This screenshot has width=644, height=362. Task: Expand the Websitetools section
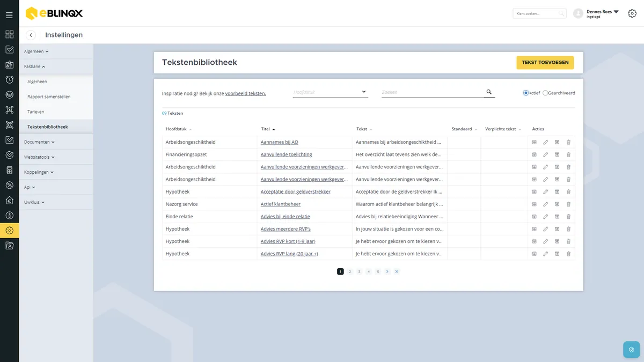pos(39,157)
